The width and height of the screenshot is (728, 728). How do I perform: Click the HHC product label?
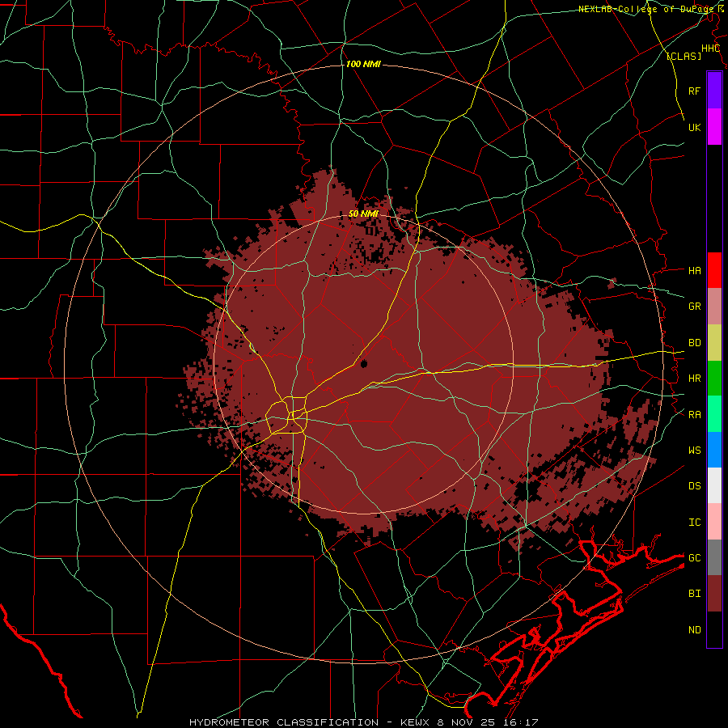pyautogui.click(x=710, y=49)
